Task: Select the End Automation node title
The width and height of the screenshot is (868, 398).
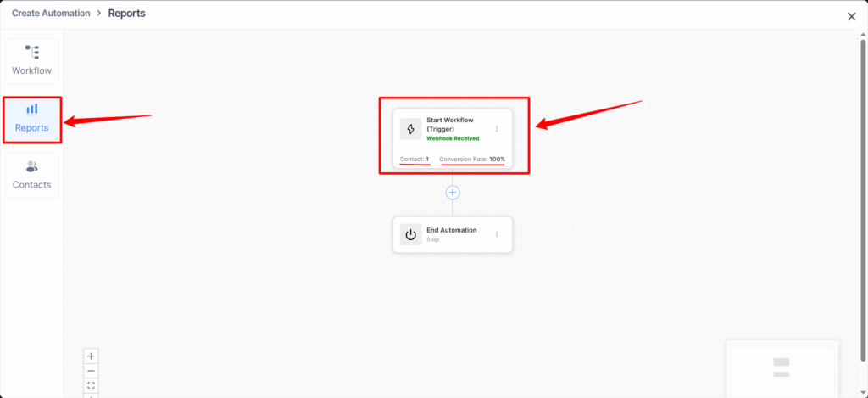Action: [451, 230]
